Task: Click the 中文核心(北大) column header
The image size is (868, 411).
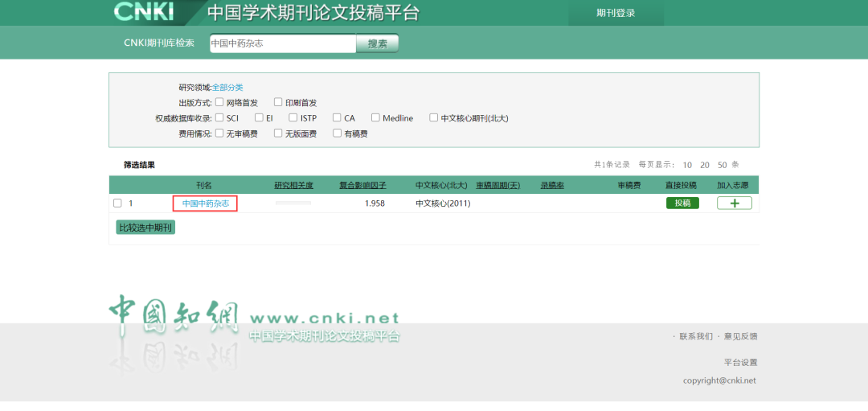Action: point(441,186)
